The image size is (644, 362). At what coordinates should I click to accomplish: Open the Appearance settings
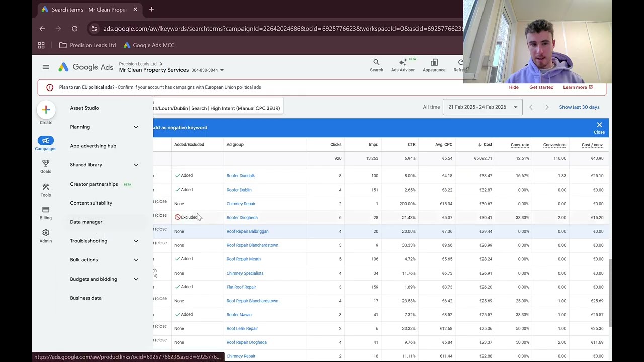point(434,65)
